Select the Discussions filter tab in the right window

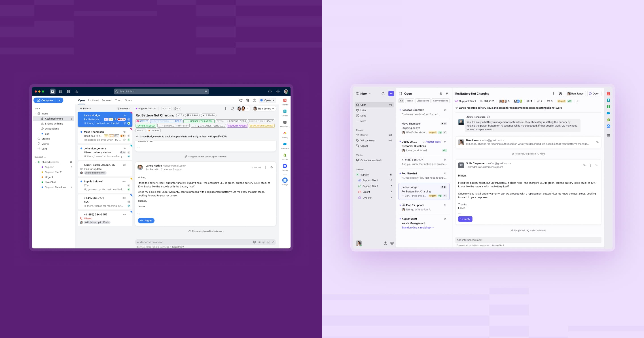tap(423, 101)
